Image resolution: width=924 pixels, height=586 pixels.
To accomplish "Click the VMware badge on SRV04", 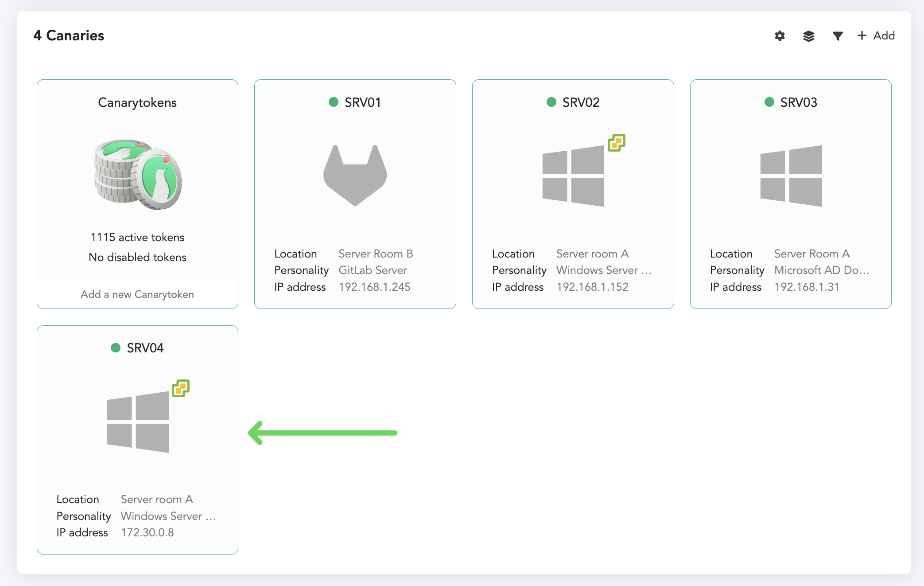I will (181, 388).
